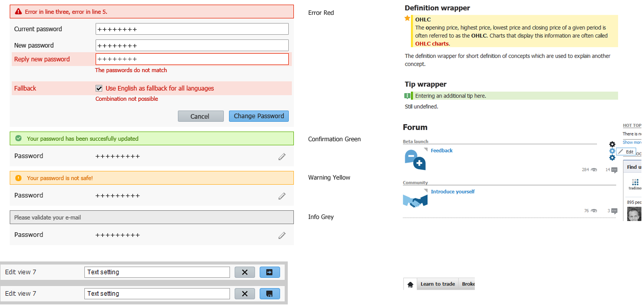644x307 pixels.
Task: Click the blue save disk button
Action: (x=269, y=294)
